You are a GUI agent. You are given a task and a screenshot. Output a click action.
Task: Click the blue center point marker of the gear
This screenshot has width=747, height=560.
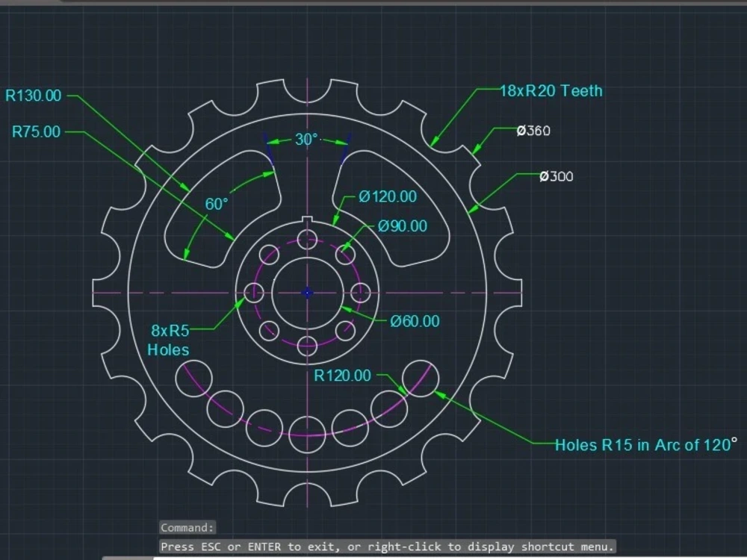click(307, 293)
